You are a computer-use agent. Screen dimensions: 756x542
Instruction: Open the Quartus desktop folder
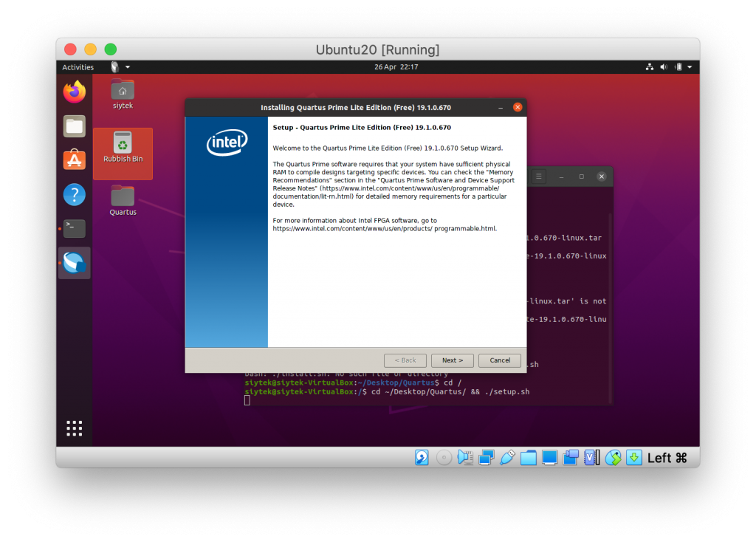click(123, 200)
